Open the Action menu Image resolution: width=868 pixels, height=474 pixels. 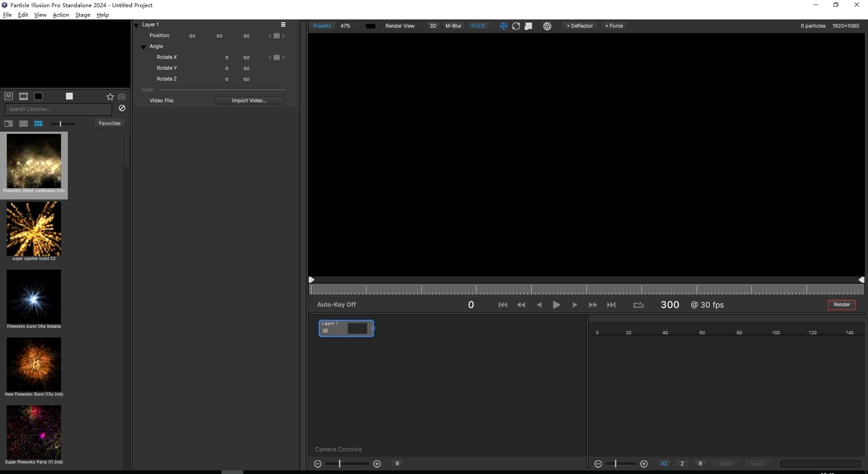coord(60,14)
